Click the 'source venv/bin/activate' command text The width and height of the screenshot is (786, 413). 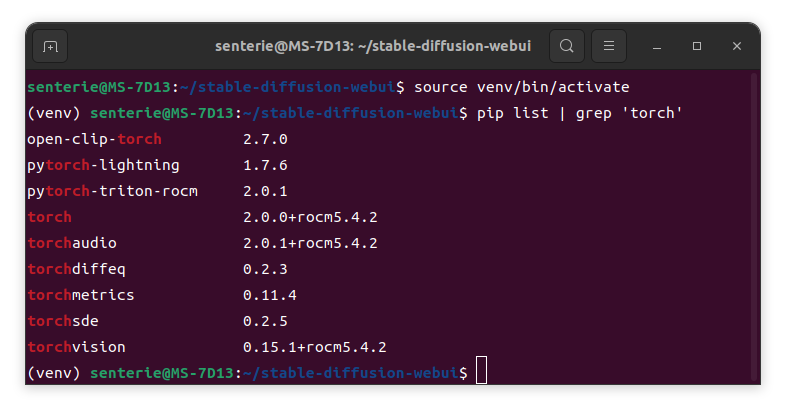coord(521,87)
